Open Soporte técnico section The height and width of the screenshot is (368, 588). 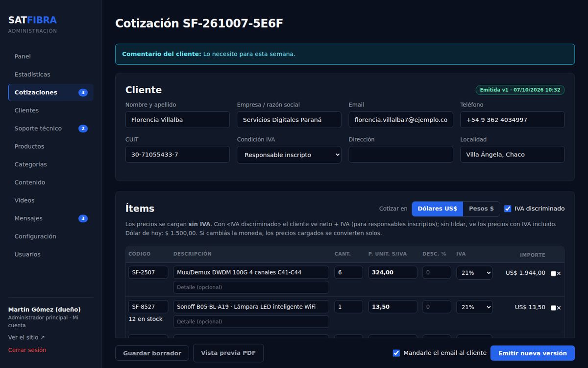pyautogui.click(x=51, y=129)
